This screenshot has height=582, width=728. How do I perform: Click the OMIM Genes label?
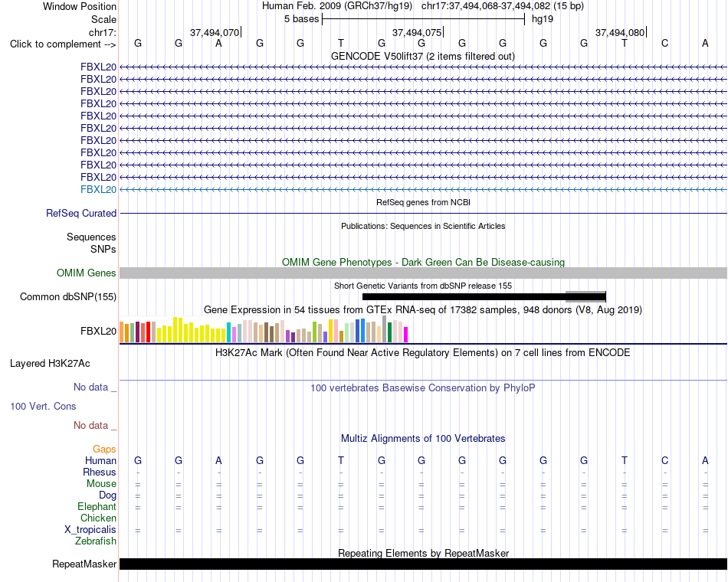pos(86,273)
